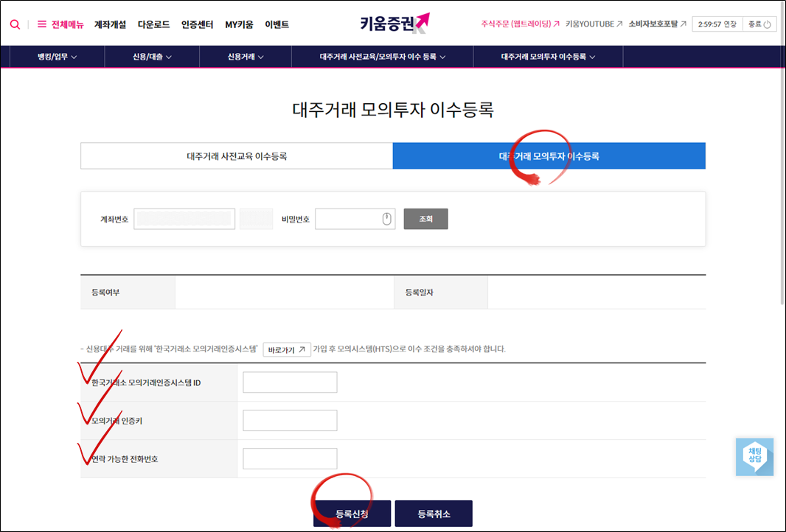Expand the 신용/대출 dropdown
This screenshot has width=786, height=532.
(152, 57)
